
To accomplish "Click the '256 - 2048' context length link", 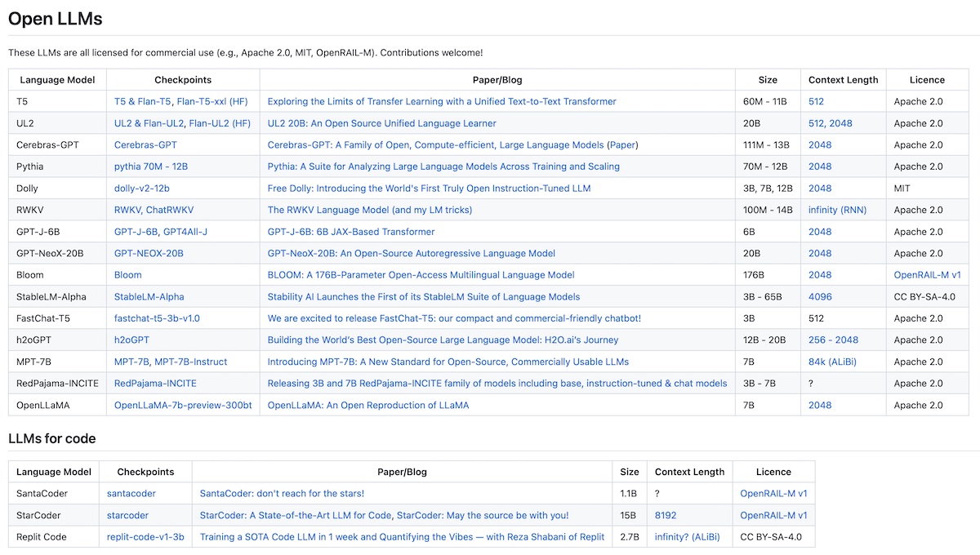I will 834,340.
